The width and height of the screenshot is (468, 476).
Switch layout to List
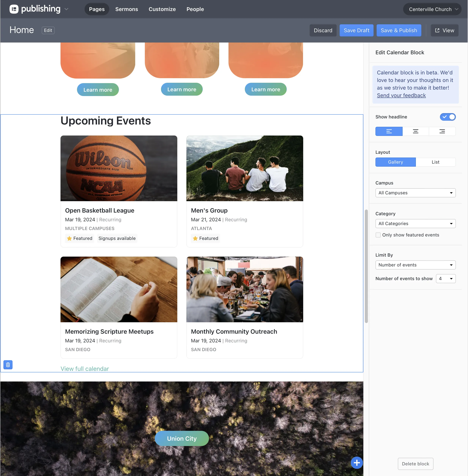point(436,162)
